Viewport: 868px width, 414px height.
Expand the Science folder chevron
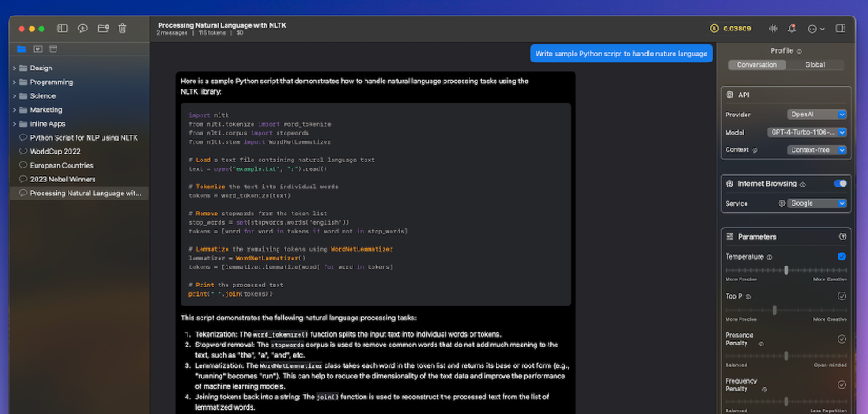coord(14,95)
